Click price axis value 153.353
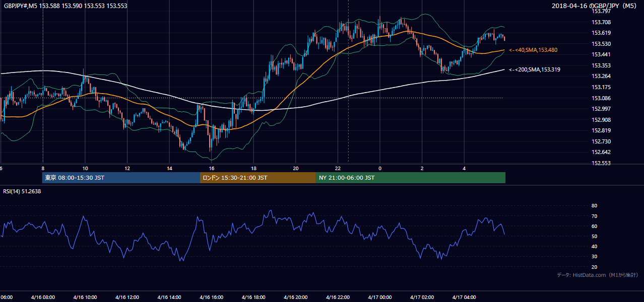This screenshot has height=302, width=644. pyautogui.click(x=601, y=65)
